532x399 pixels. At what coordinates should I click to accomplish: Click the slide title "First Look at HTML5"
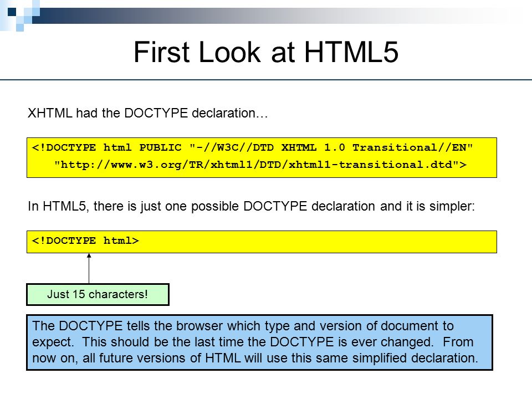click(265, 52)
